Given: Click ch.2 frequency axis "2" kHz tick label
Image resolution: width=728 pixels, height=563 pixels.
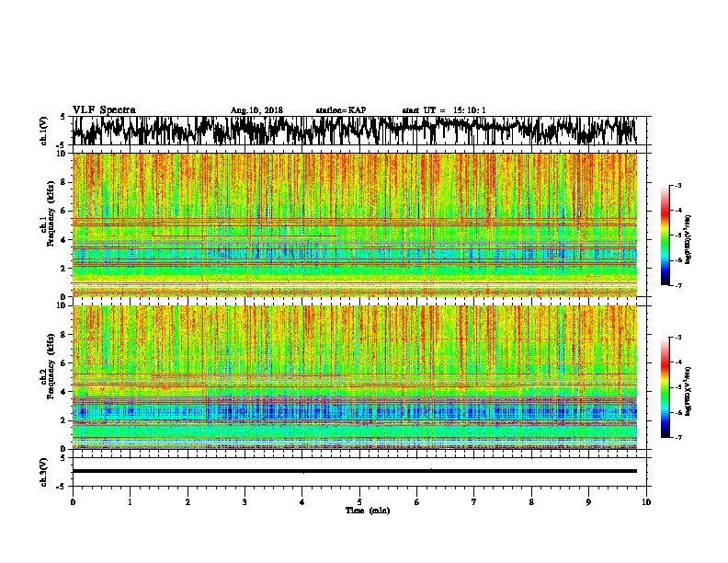Looking at the screenshot, I should point(64,420).
